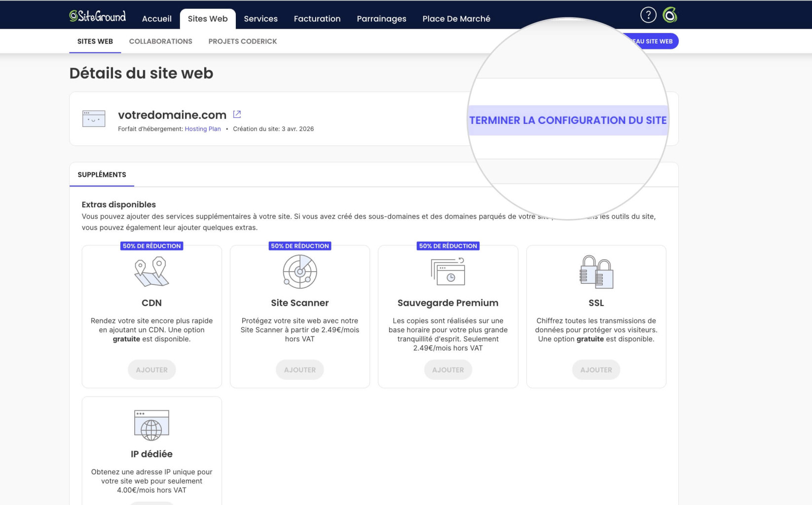This screenshot has width=812, height=505.
Task: Switch to the COLLABORATIONS tab
Action: [161, 41]
